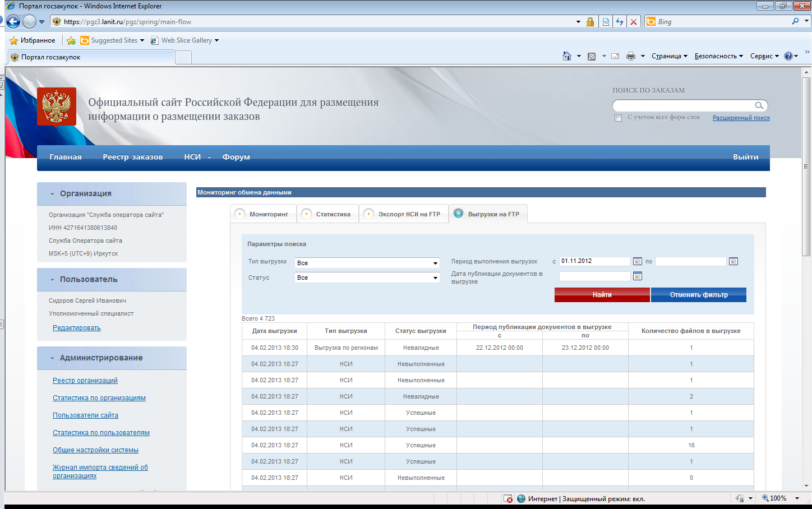This screenshot has height=509, width=812.
Task: Select the Портал госзакупок browser tab
Action: (x=91, y=57)
